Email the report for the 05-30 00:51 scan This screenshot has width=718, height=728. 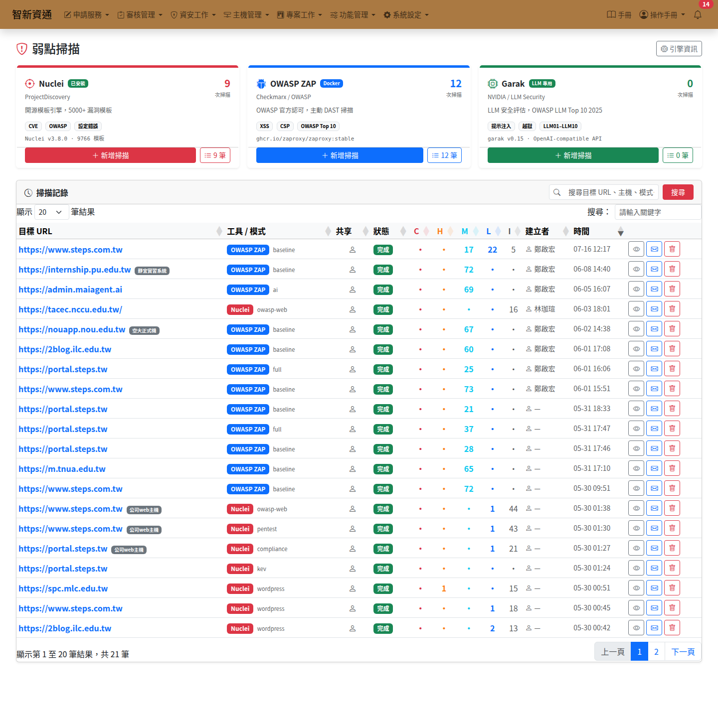[654, 588]
